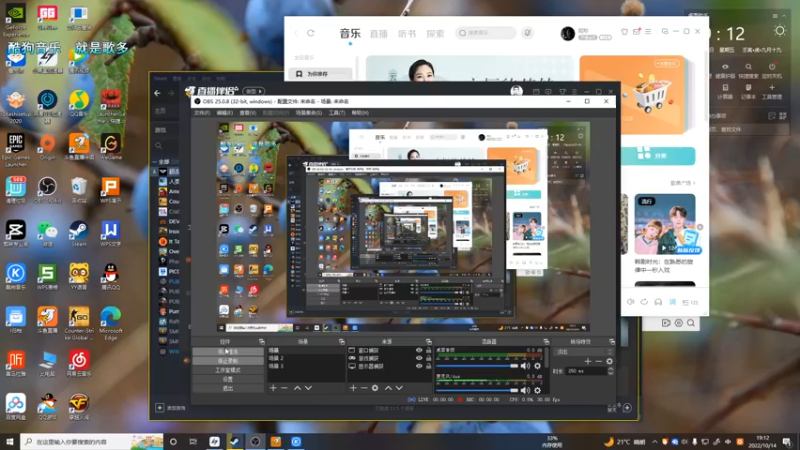The image size is (800, 450).
Task: Toggle lock on 显示器捕获 source
Action: (x=428, y=366)
